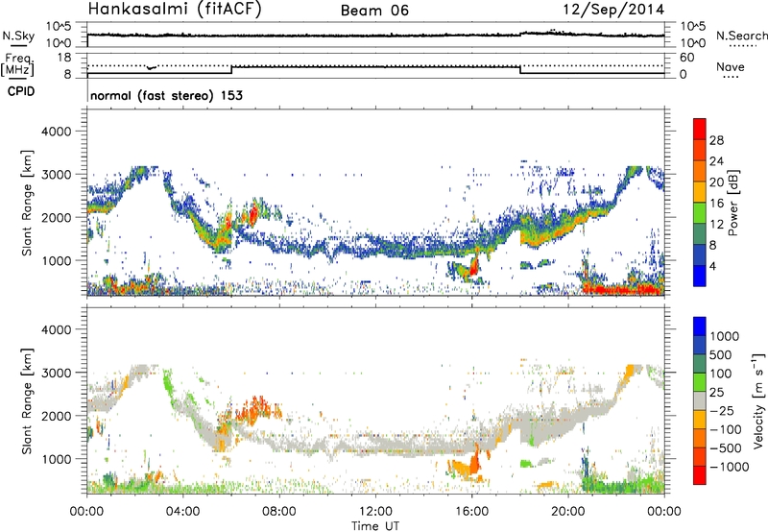Viewport: 768px width, 532px height.
Task: Click the 12:00 time axis tick label
Action: tap(375, 512)
